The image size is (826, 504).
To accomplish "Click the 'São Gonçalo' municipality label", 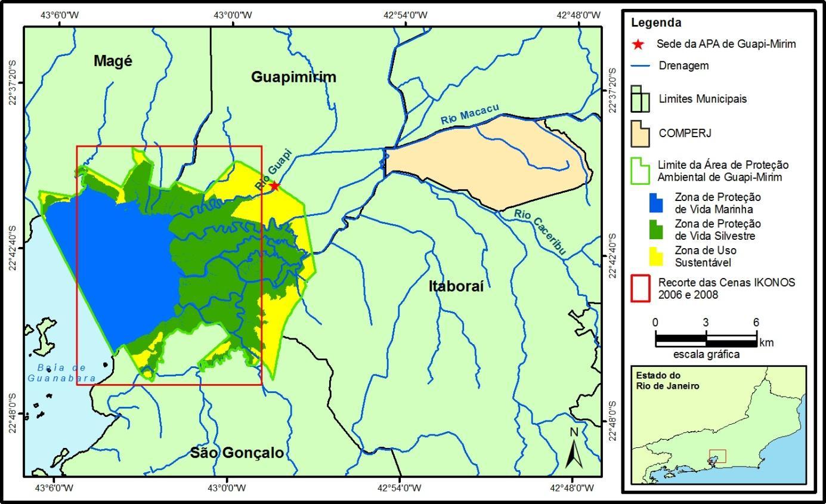I will click(237, 453).
